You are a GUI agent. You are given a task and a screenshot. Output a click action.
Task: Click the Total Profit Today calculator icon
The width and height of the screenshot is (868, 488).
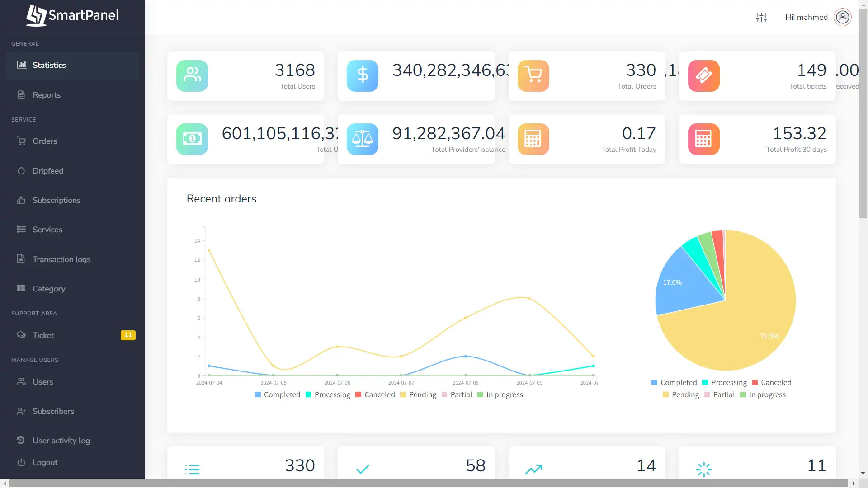[533, 139]
